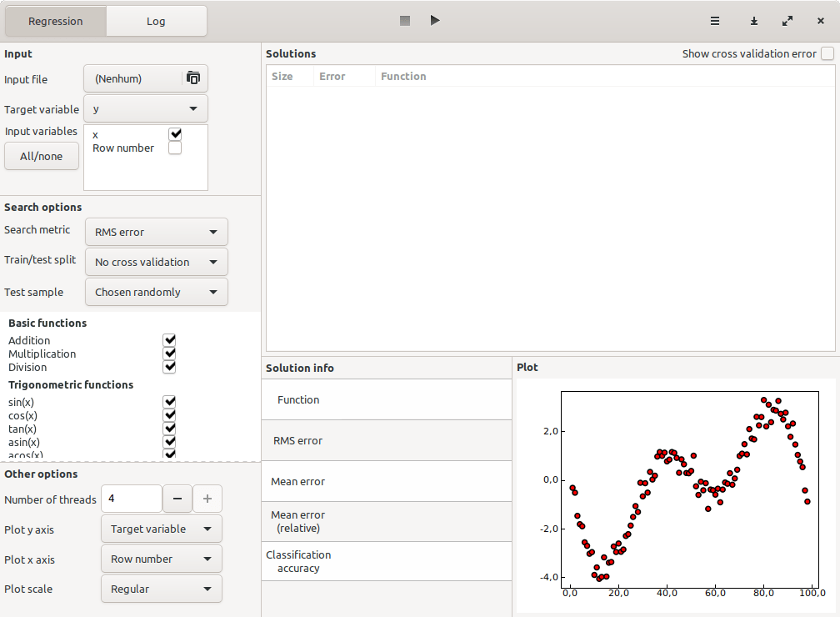Check the Row number input variable checkbox

[x=175, y=148]
